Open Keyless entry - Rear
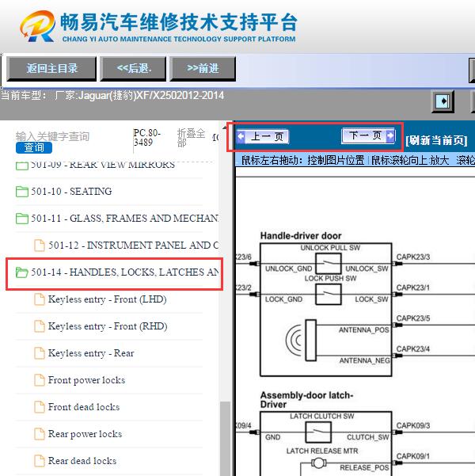This screenshot has height=476, width=475. tap(91, 353)
